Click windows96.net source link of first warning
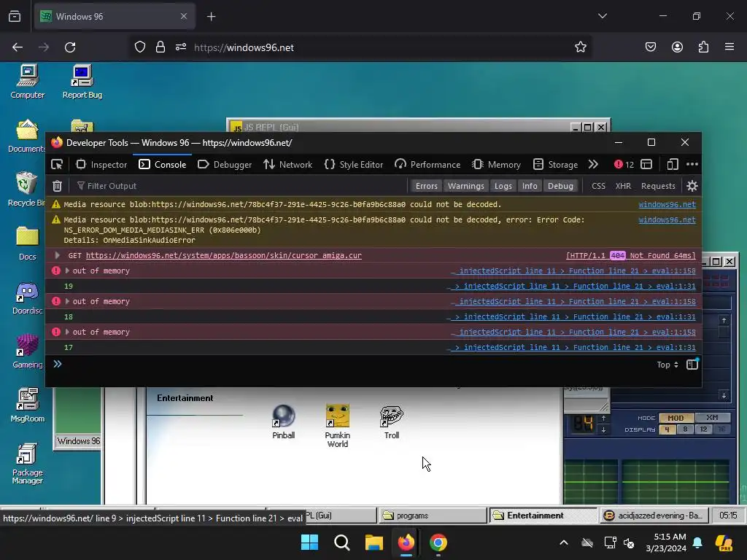This screenshot has width=747, height=560. (x=667, y=204)
